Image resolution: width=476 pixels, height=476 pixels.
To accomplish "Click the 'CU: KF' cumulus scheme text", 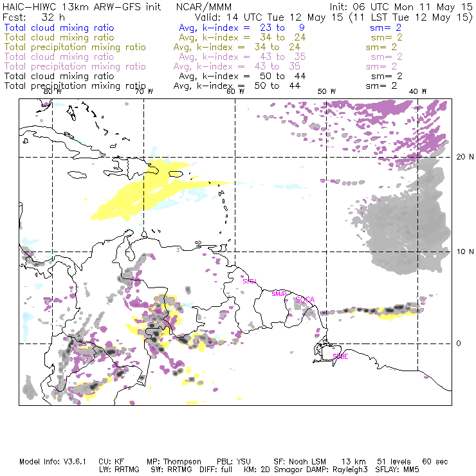I will point(111,462).
